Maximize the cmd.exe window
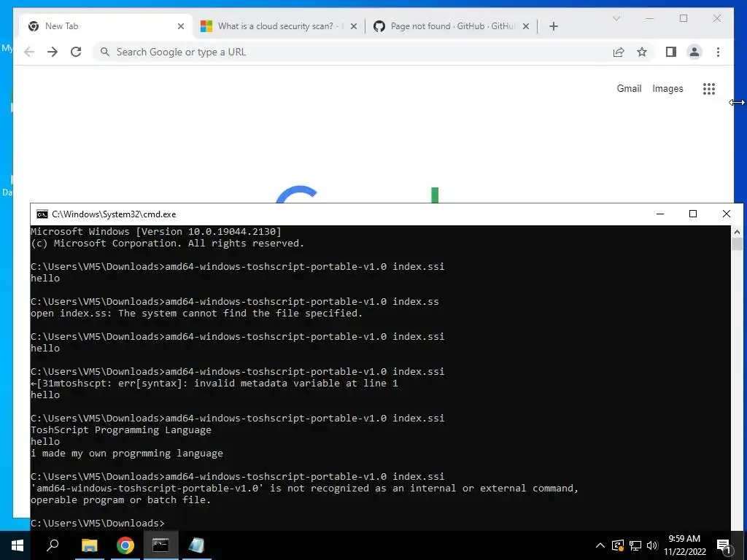Viewport: 747px width, 560px height. tap(693, 214)
